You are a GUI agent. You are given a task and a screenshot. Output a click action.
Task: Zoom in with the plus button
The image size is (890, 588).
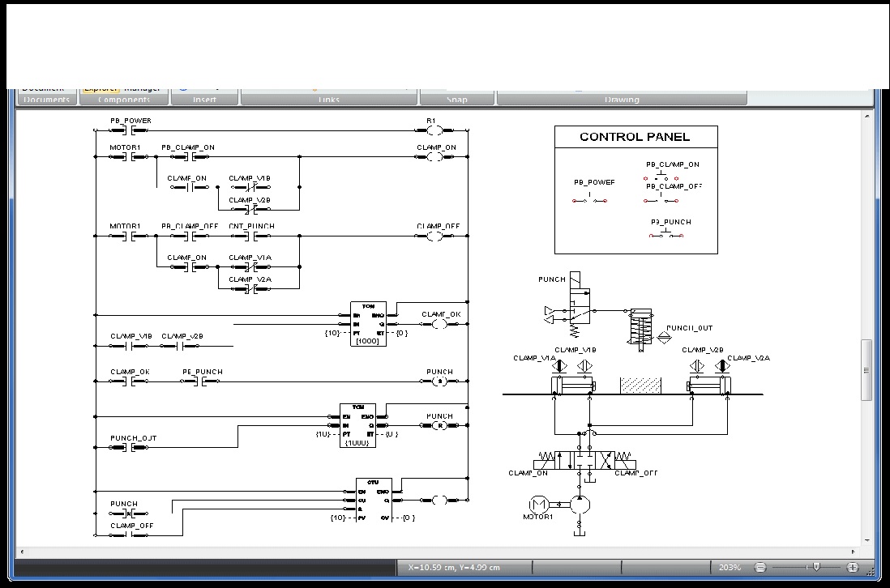(853, 567)
